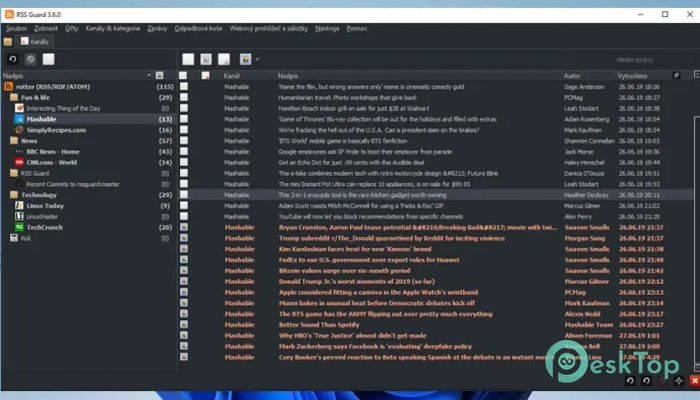Sort messages by Autor column header
The height and width of the screenshot is (400, 700).
[572, 76]
